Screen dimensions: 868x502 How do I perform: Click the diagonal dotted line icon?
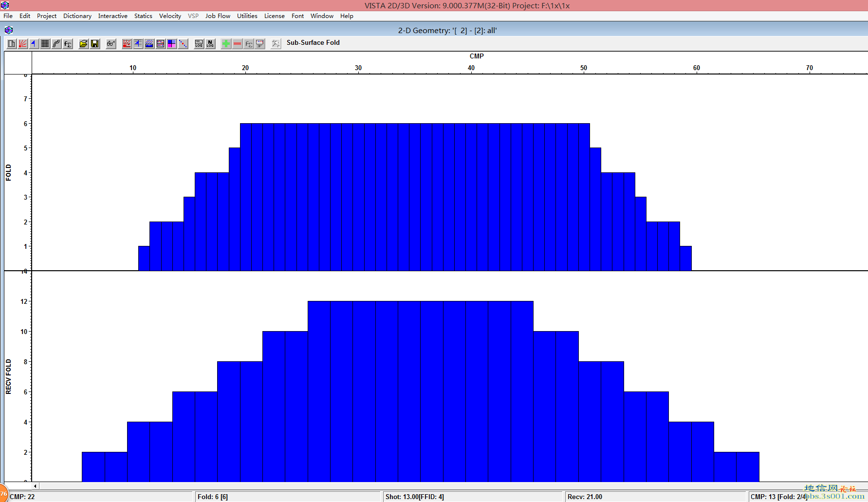click(x=183, y=44)
